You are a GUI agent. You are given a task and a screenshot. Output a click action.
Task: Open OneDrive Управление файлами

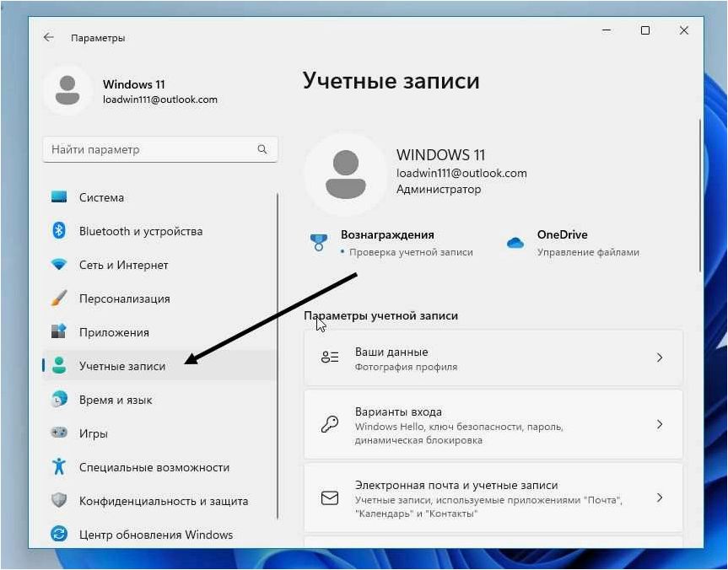tap(573, 243)
